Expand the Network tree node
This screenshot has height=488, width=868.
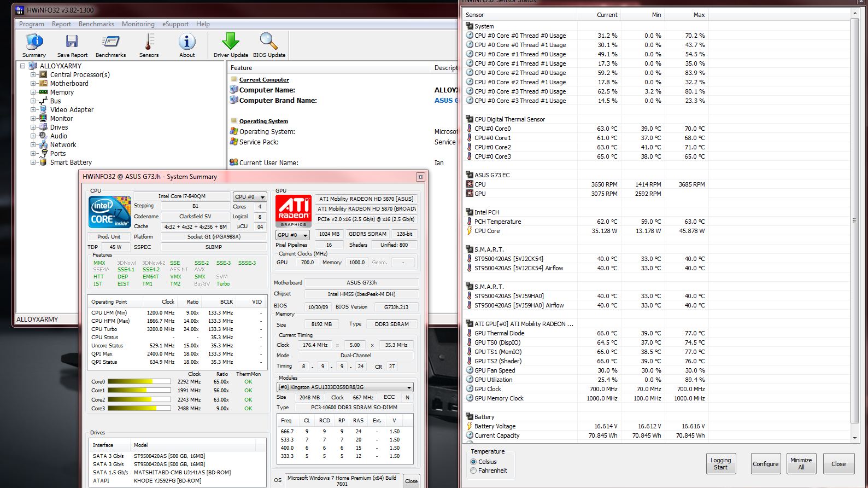coord(33,144)
